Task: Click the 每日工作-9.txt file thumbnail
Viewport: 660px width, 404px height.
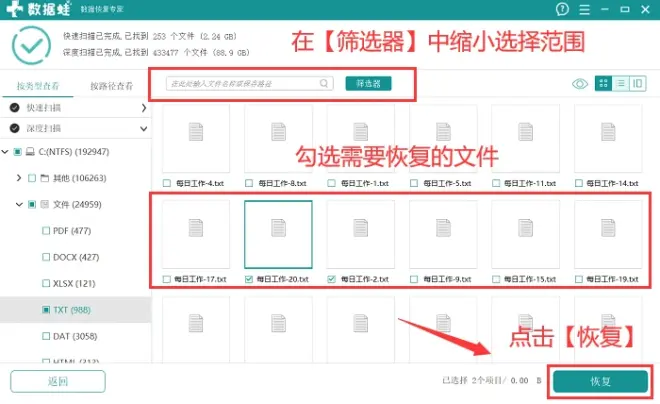Action: 443,234
